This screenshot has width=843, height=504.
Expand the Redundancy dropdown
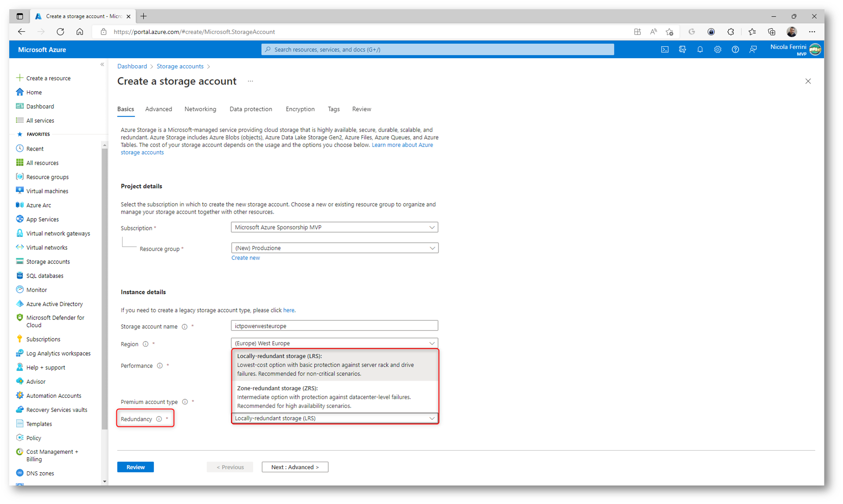(334, 418)
